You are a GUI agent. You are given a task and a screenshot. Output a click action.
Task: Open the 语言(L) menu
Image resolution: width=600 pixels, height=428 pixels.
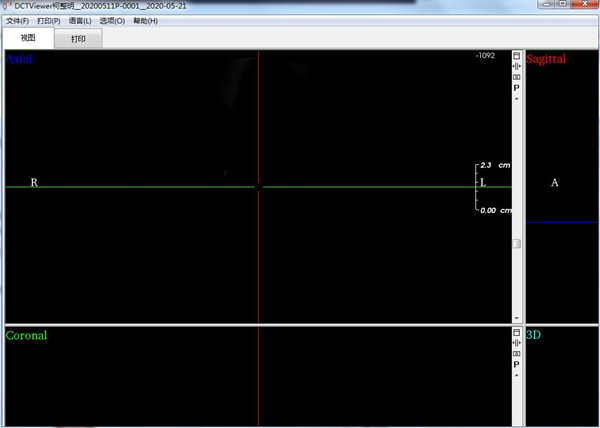pyautogui.click(x=80, y=21)
